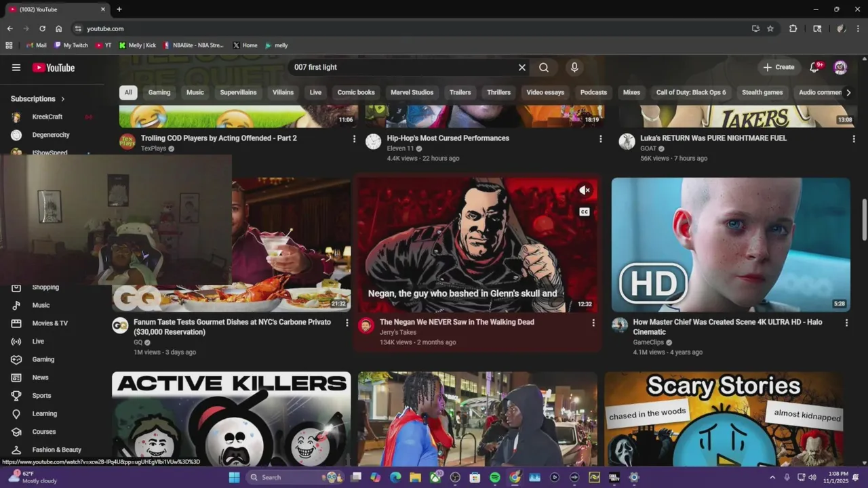Open KreekCraft subscription channel

tap(47, 117)
